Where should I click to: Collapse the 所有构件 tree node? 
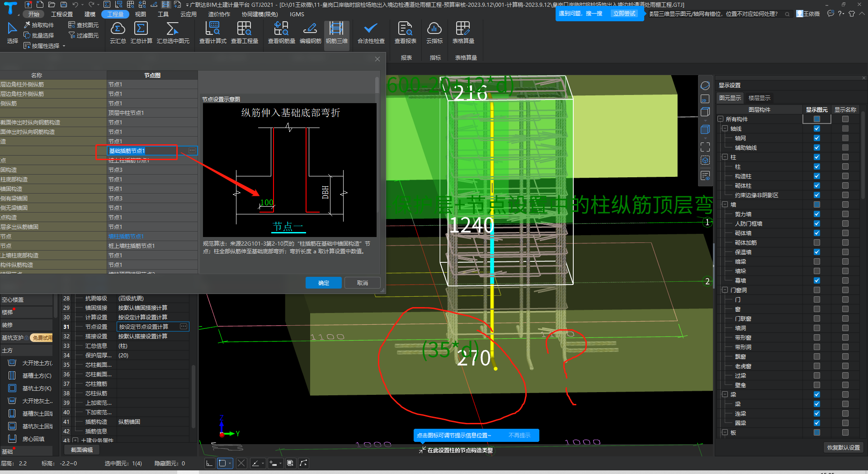[721, 119]
